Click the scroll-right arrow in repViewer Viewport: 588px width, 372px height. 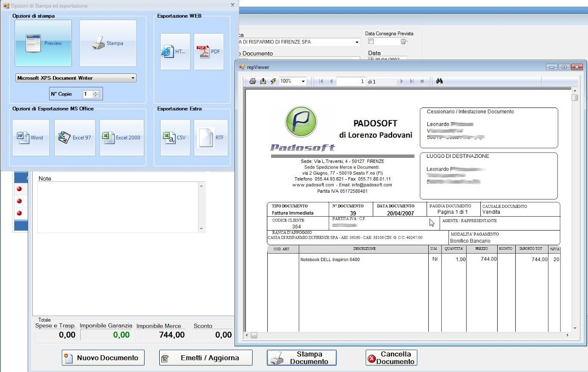(x=568, y=335)
